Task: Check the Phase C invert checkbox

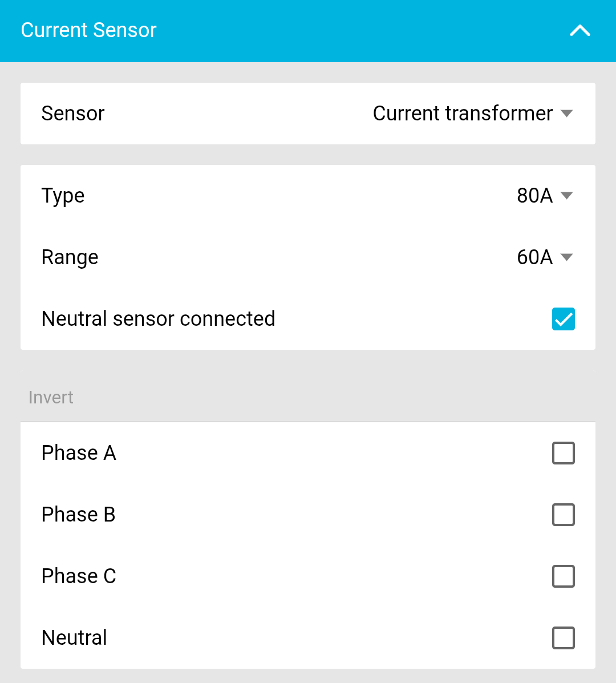Action: point(563,576)
